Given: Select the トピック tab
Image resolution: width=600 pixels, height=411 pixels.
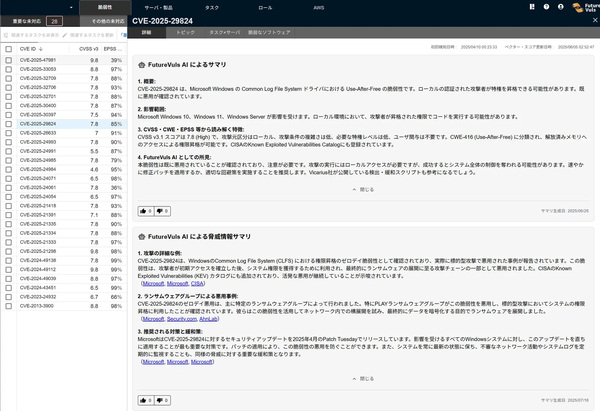Looking at the screenshot, I should coord(186,33).
